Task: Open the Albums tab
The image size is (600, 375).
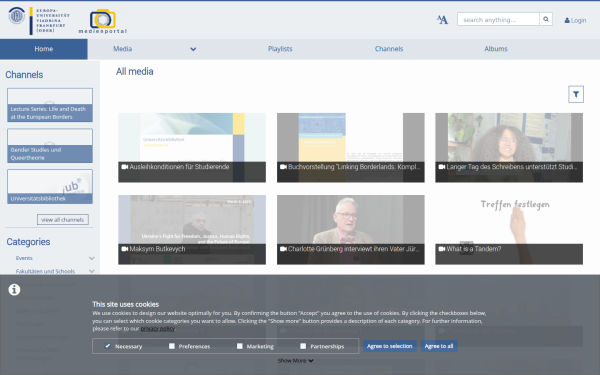Action: point(496,49)
